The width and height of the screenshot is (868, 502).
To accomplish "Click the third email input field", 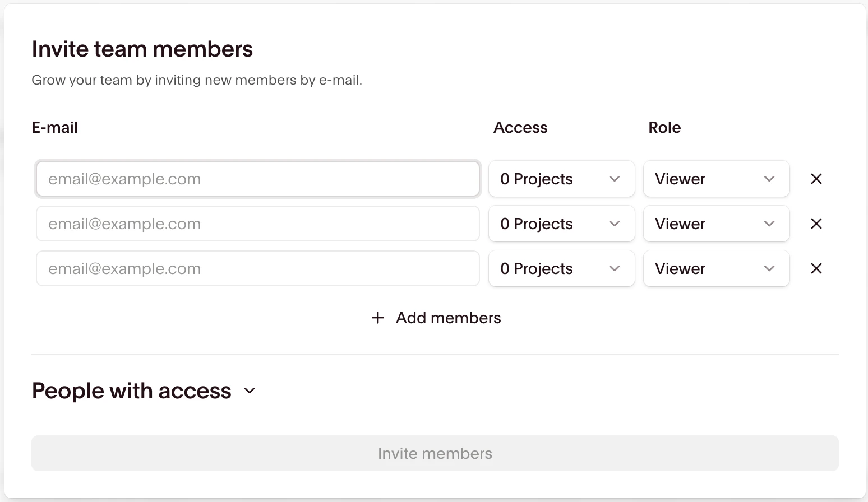I will tap(257, 268).
